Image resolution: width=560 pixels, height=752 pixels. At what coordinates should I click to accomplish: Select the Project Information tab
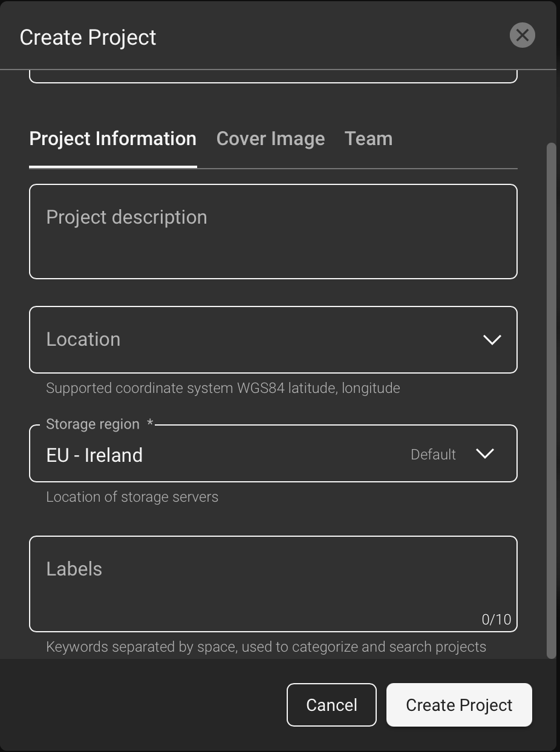(112, 139)
